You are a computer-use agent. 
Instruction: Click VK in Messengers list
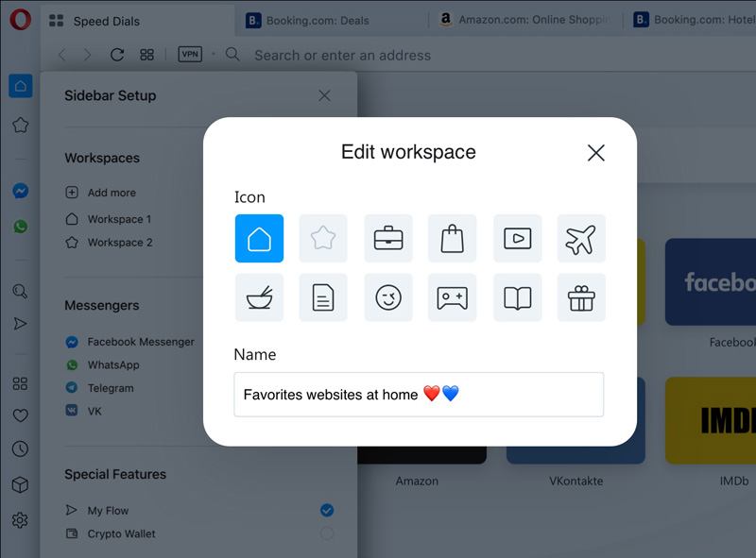[x=83, y=411]
